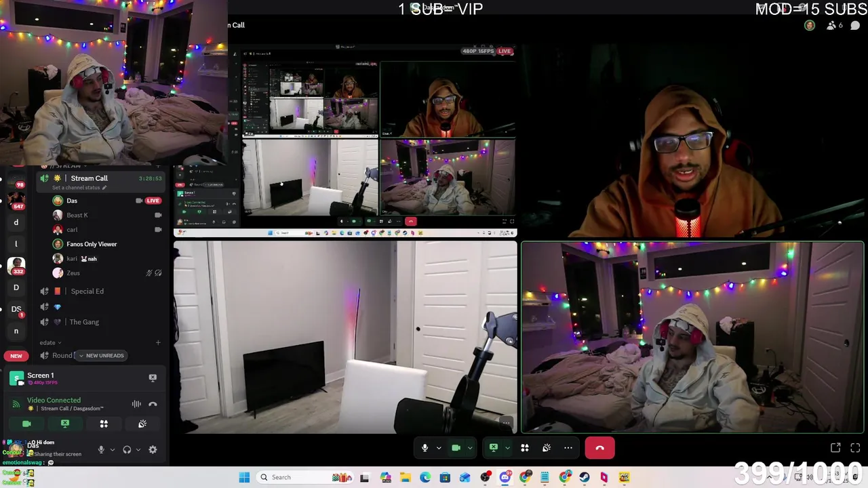
Task: Toggle camera in the call control bar
Action: coord(456,448)
